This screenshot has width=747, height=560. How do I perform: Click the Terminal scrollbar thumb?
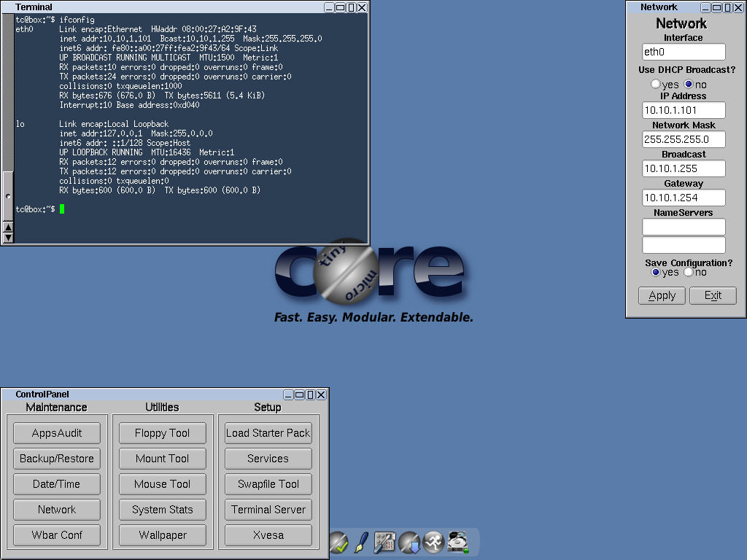(8, 196)
